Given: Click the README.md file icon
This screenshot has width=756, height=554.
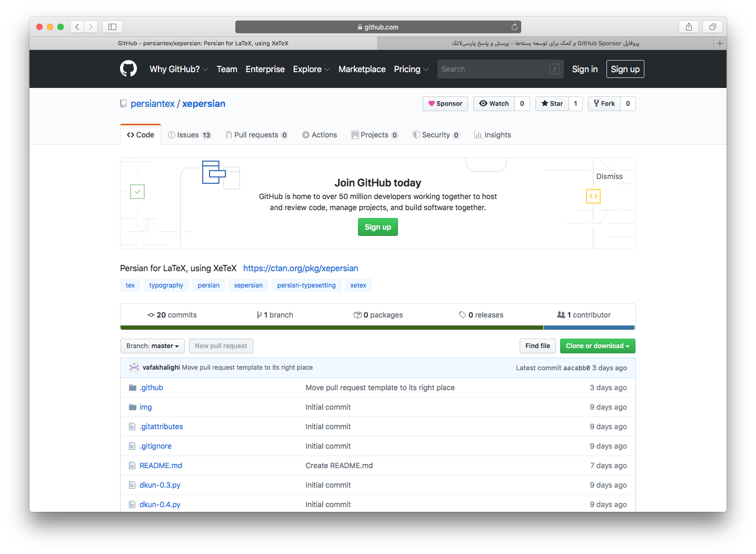Looking at the screenshot, I should (132, 466).
